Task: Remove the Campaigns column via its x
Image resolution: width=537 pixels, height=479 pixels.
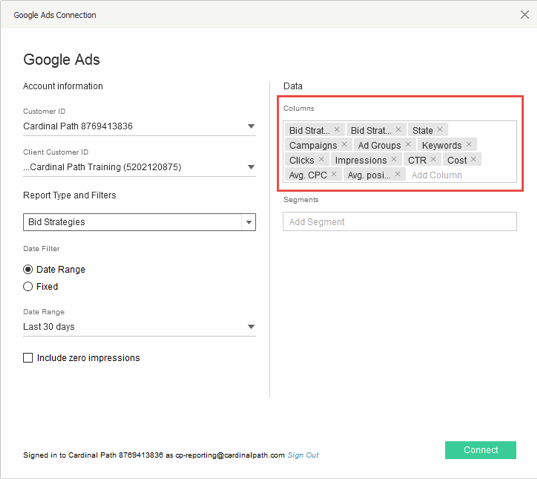Action: pyautogui.click(x=344, y=144)
